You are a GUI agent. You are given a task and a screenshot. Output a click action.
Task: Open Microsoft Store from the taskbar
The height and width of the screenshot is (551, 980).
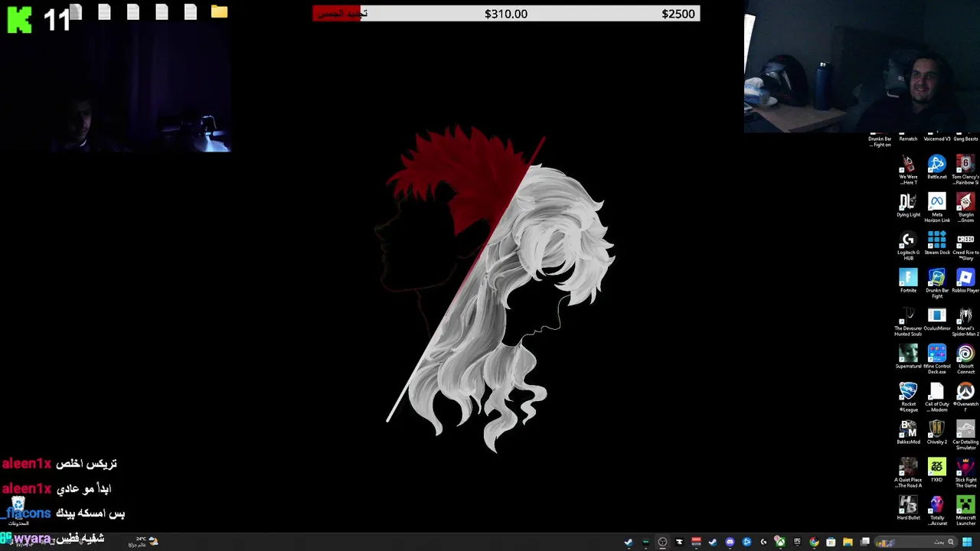[831, 542]
